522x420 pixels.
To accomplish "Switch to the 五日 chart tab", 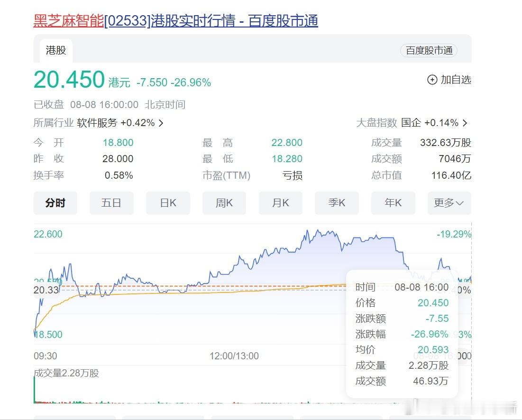I will pos(111,203).
